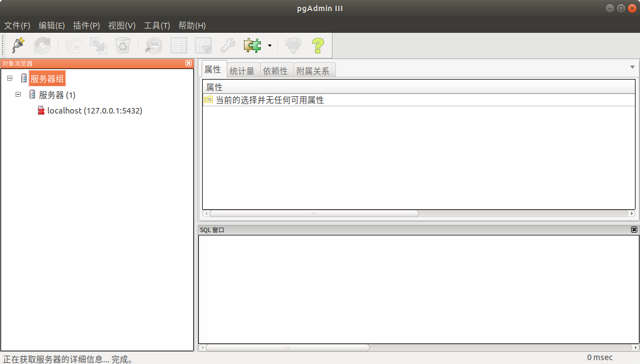Screen dimensions: 640x364
Task: Open the yellow question mark help
Action: click(x=317, y=45)
